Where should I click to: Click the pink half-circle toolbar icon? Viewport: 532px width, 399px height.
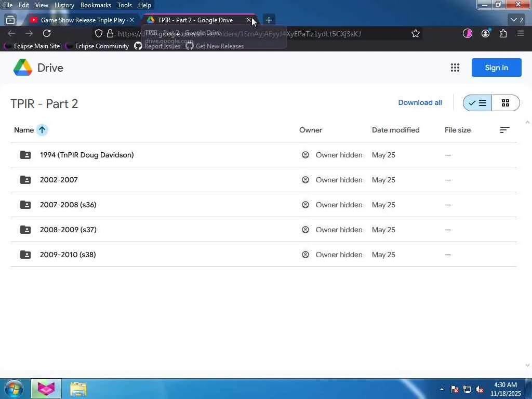tap(468, 33)
